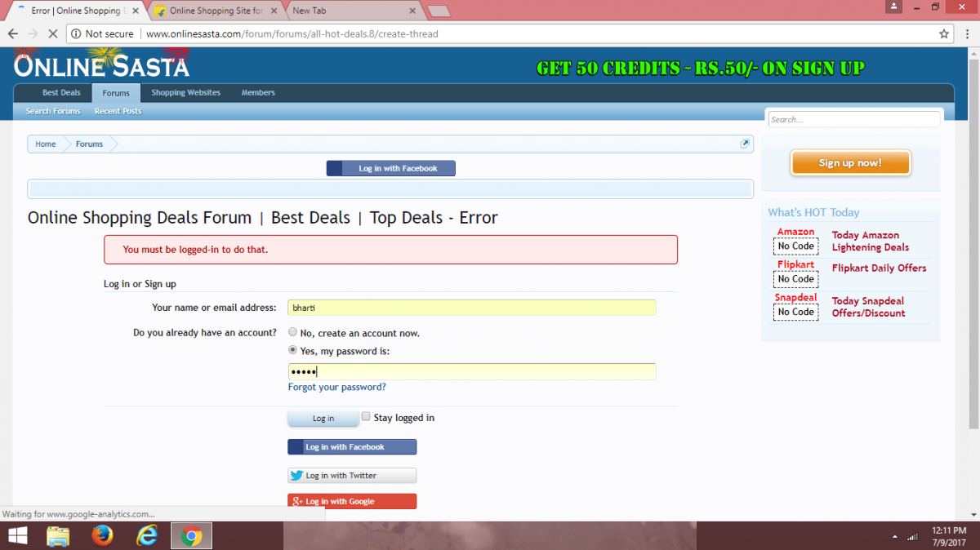The width and height of the screenshot is (980, 550).
Task: View site info for Not secure connection
Action: (x=102, y=34)
